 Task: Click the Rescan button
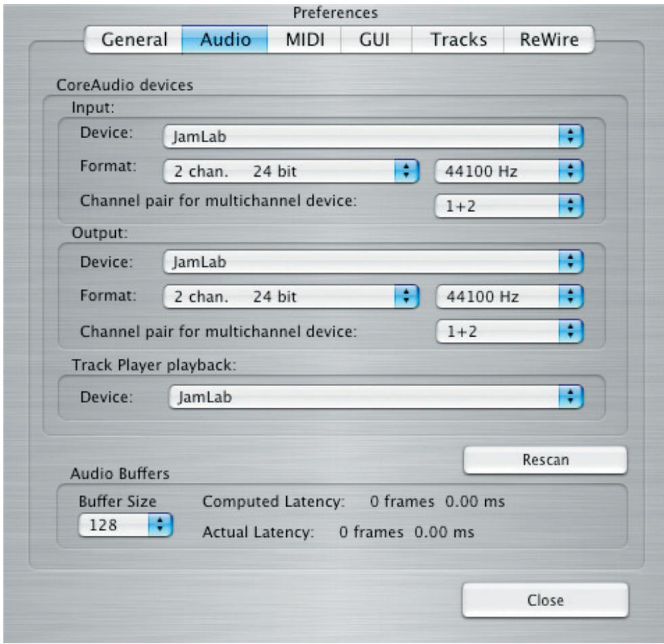[x=546, y=460]
